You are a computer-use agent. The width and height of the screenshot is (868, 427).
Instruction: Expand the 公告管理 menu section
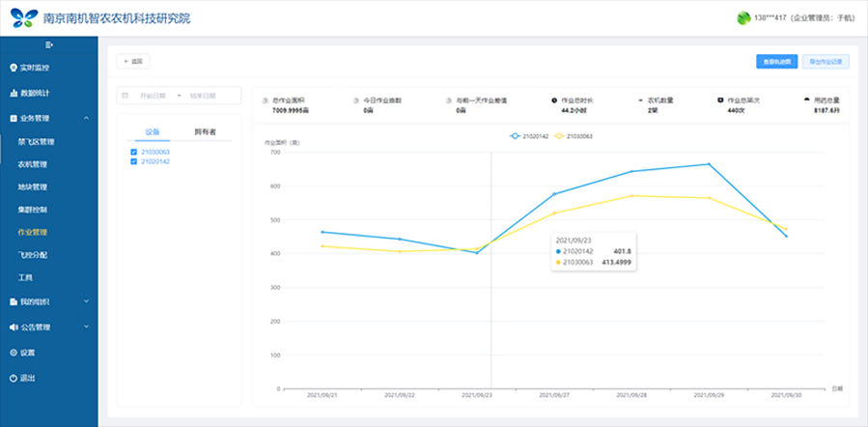pyautogui.click(x=48, y=327)
